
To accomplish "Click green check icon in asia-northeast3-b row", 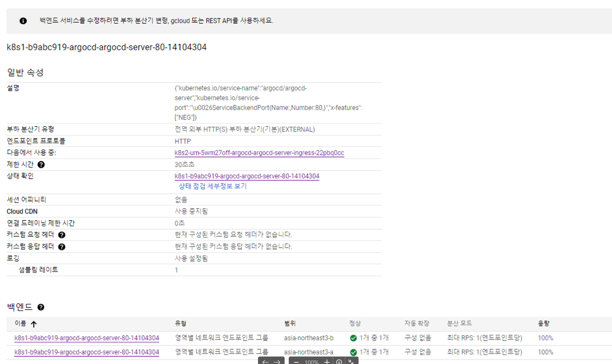I will pos(353,338).
